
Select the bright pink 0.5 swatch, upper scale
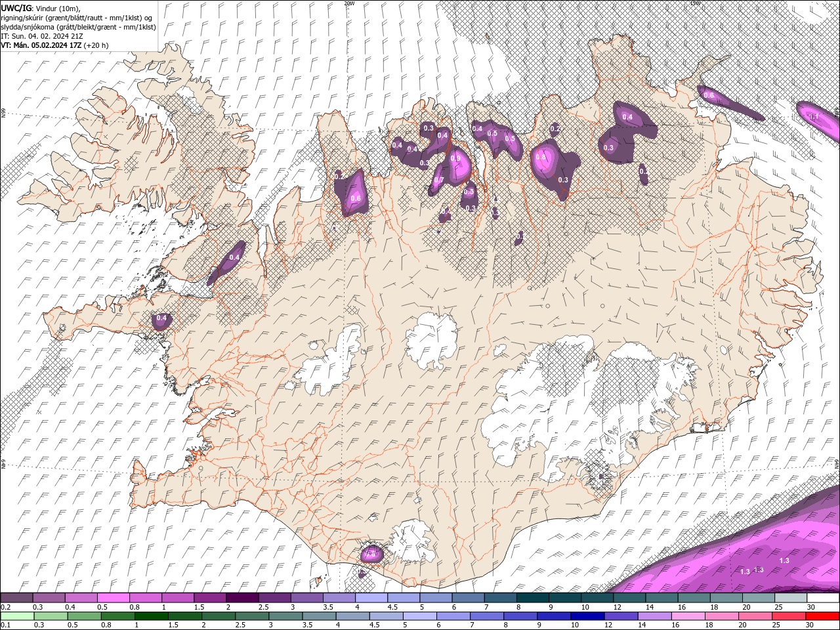point(113,598)
